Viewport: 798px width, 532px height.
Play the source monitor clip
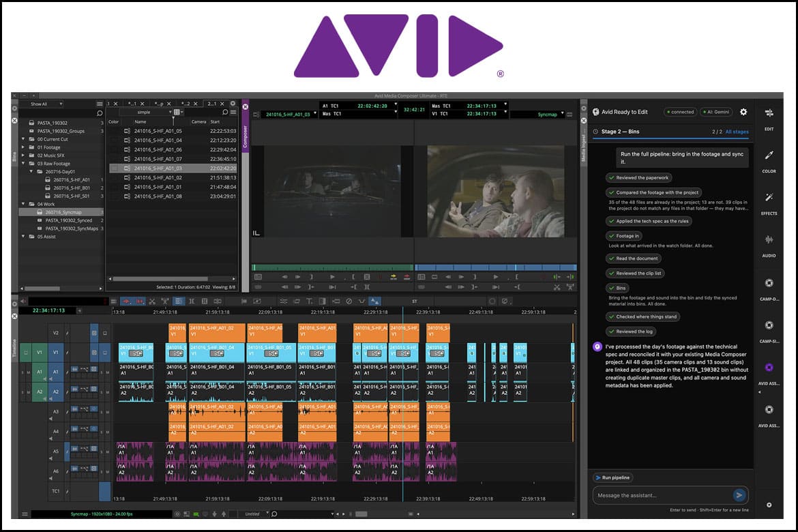click(x=332, y=277)
